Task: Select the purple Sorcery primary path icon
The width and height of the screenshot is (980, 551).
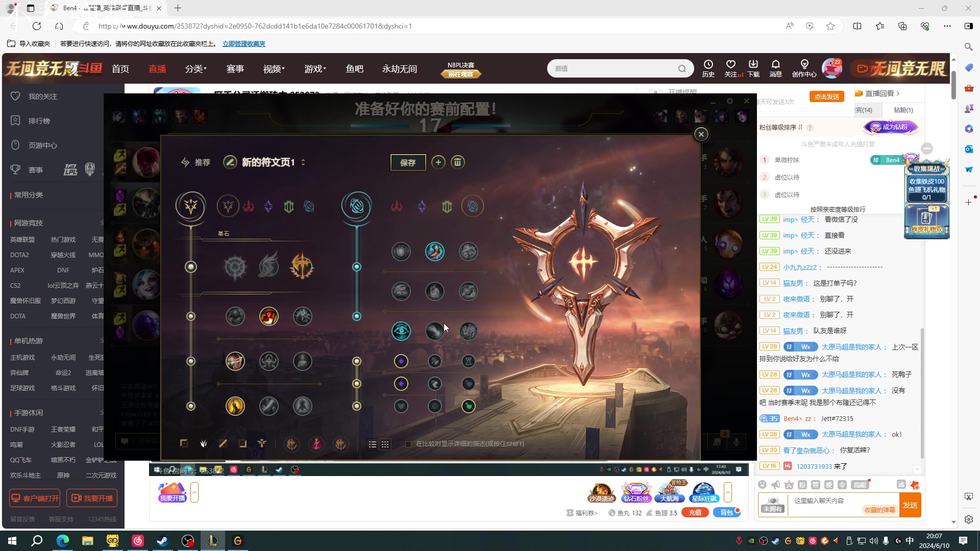Action: pos(268,206)
